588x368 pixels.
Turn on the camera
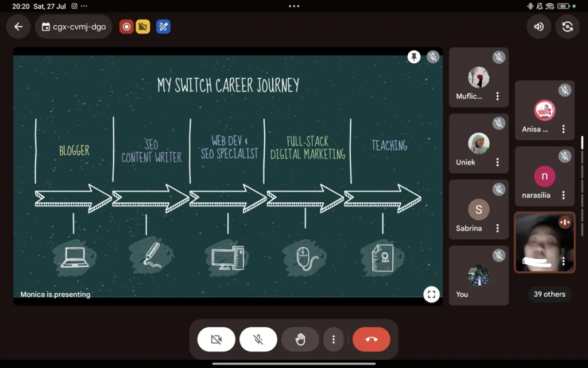coord(216,339)
